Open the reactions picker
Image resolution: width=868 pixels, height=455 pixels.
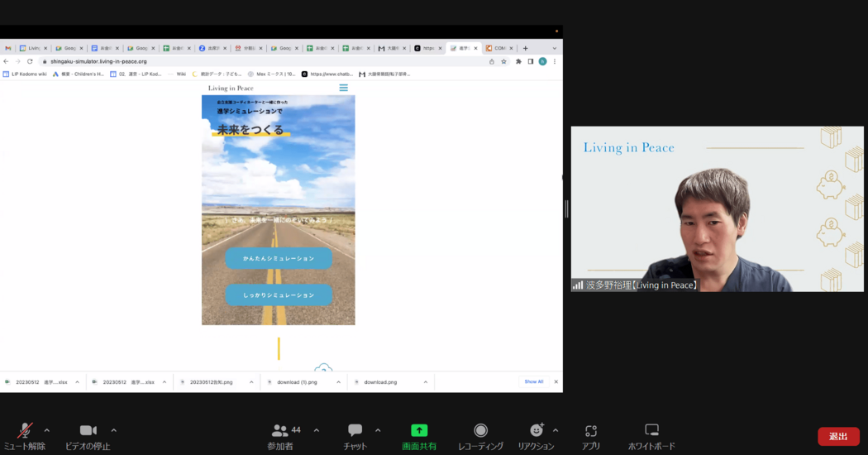(536, 431)
